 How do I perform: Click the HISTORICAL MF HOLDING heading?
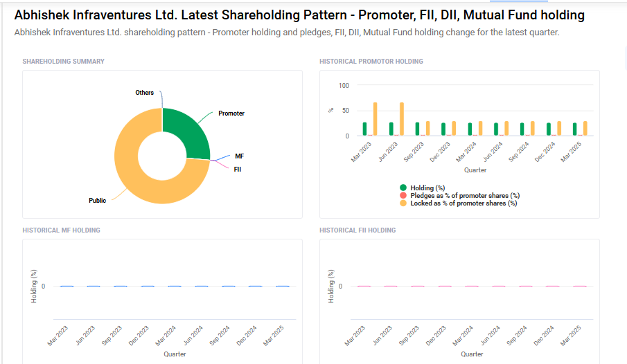pos(61,230)
